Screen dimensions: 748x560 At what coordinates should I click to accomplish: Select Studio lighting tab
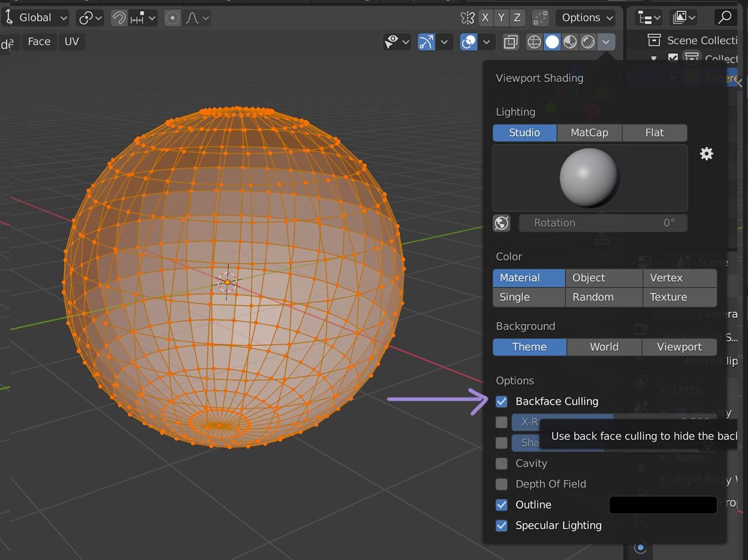coord(525,133)
